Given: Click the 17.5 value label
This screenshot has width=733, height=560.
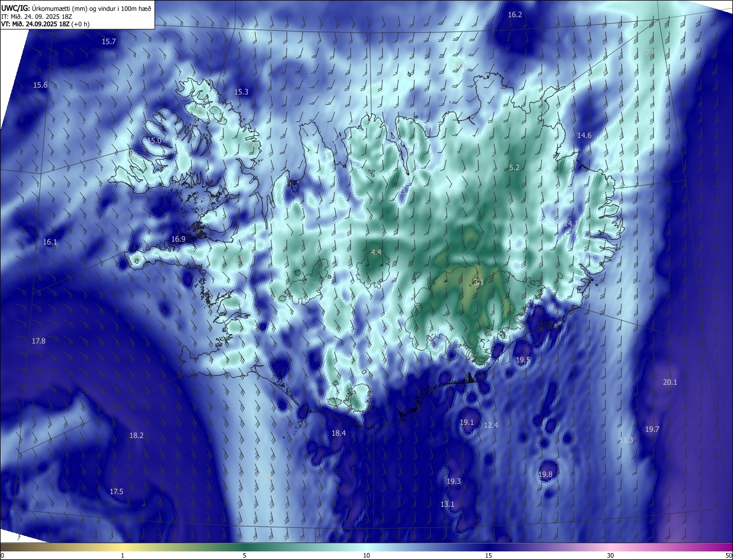Looking at the screenshot, I should [x=116, y=491].
